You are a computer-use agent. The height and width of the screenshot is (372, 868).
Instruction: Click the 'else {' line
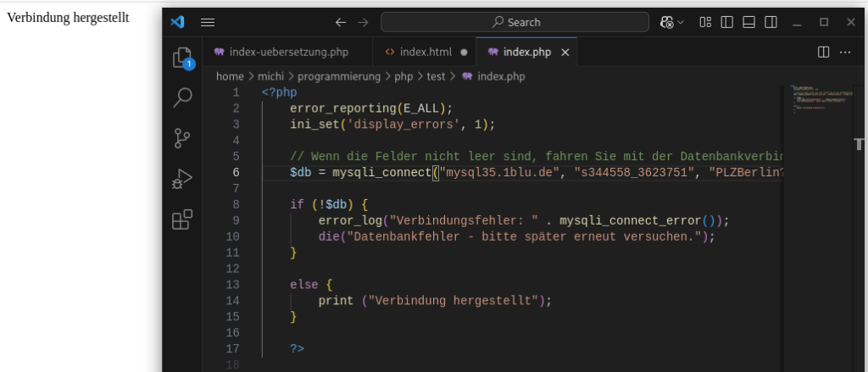(x=311, y=285)
